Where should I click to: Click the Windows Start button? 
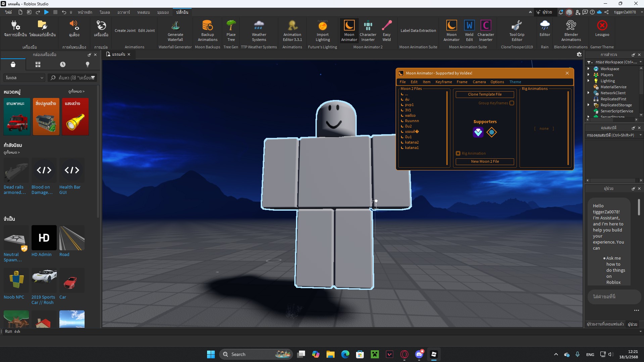[211, 354]
